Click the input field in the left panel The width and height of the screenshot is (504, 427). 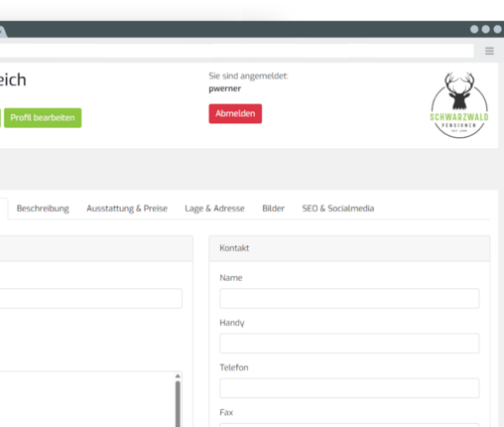tap(90, 299)
